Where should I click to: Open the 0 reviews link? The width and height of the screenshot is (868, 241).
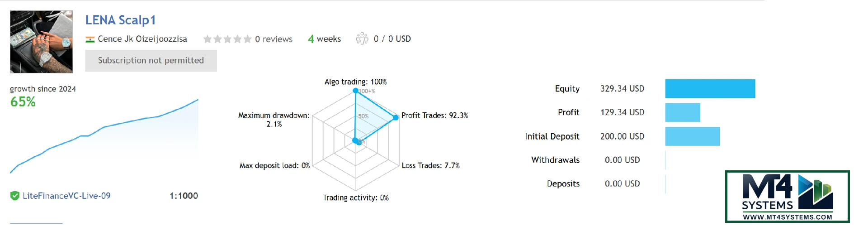point(274,39)
